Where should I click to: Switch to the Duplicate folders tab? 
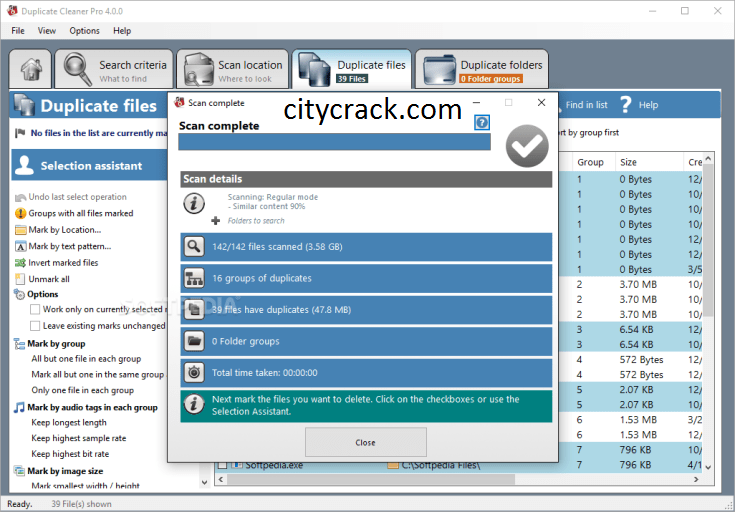[x=482, y=69]
